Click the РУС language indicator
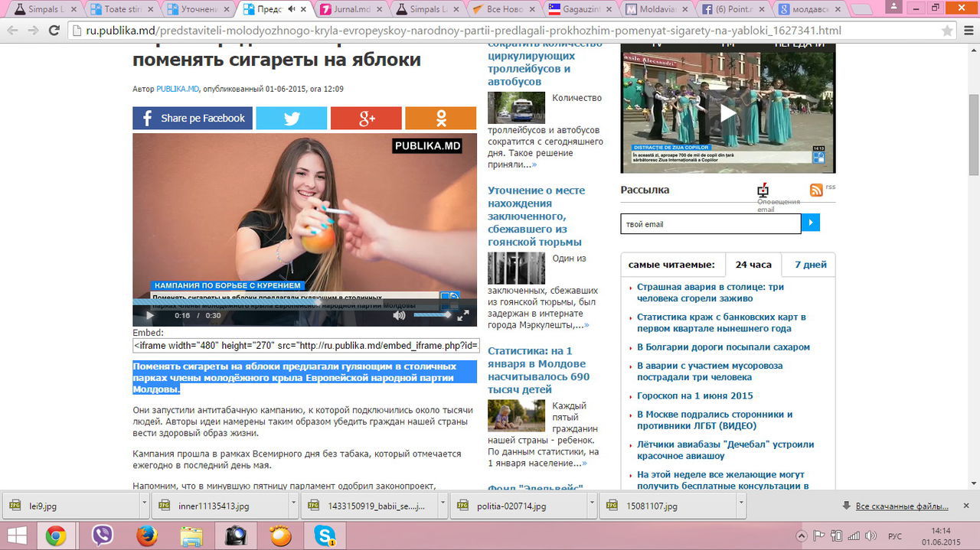Screen dimensions: 980x550 [894, 536]
